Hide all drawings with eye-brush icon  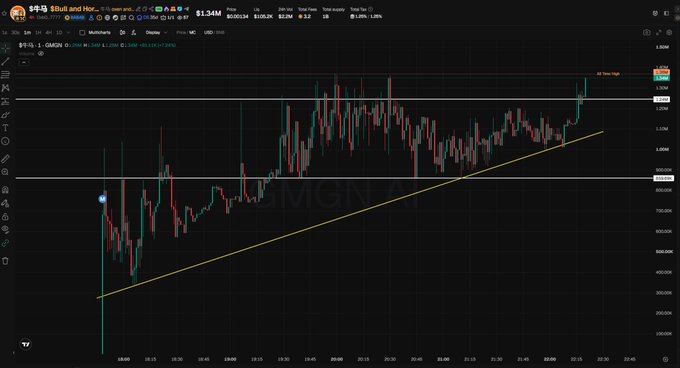(x=5, y=229)
